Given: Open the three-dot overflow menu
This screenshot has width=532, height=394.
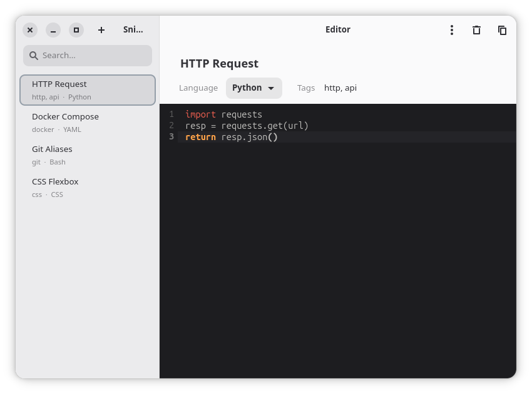Looking at the screenshot, I should tap(452, 29).
